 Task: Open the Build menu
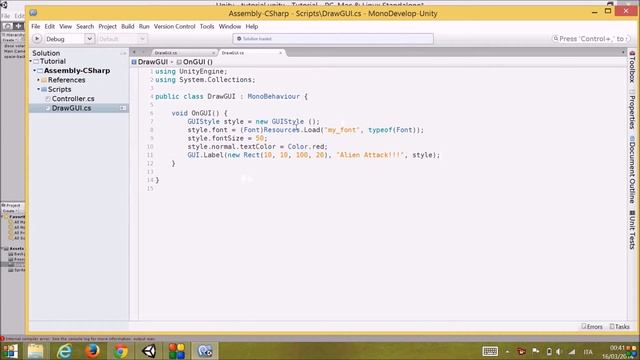(127, 27)
